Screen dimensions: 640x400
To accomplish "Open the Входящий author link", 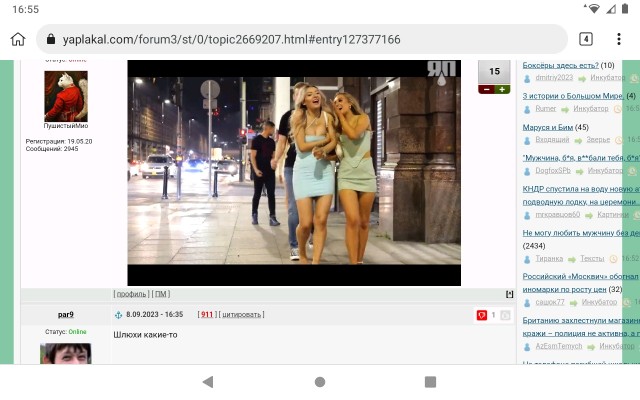I will [552, 140].
